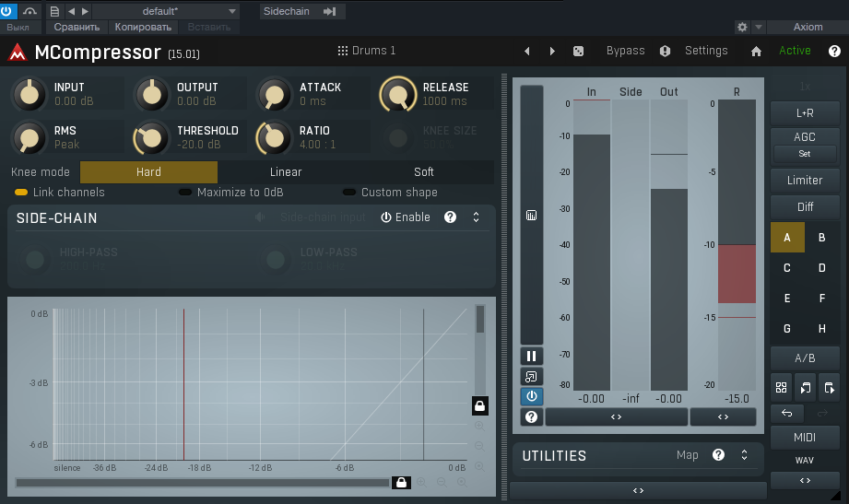Click the Сравнить compare button

coord(77,27)
